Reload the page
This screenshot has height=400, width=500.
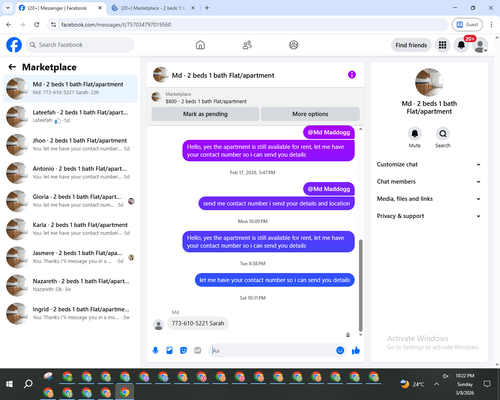click(x=37, y=24)
